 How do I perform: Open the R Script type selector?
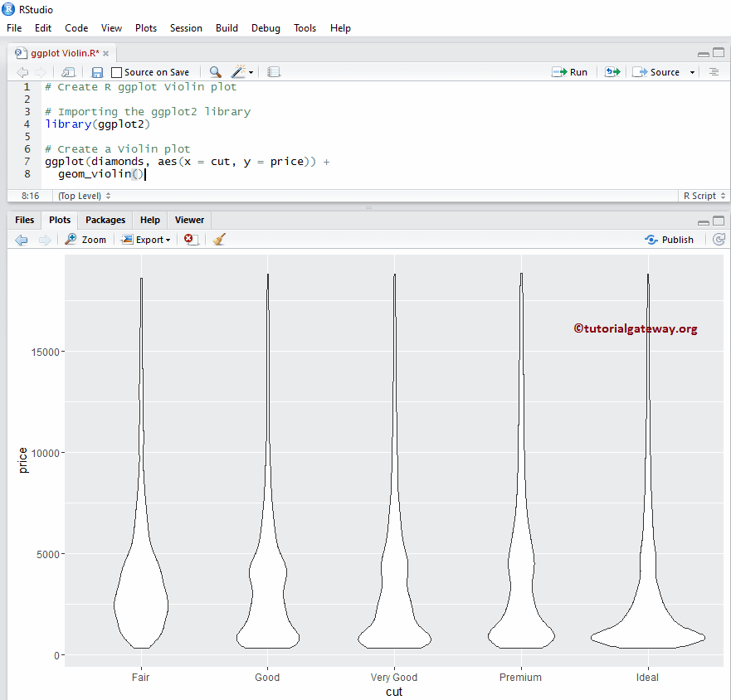tap(703, 195)
